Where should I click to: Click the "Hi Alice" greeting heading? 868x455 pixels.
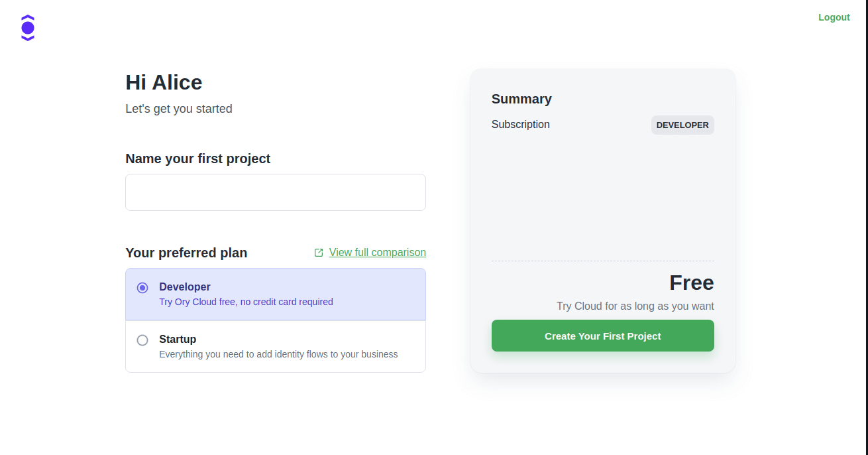tap(164, 82)
